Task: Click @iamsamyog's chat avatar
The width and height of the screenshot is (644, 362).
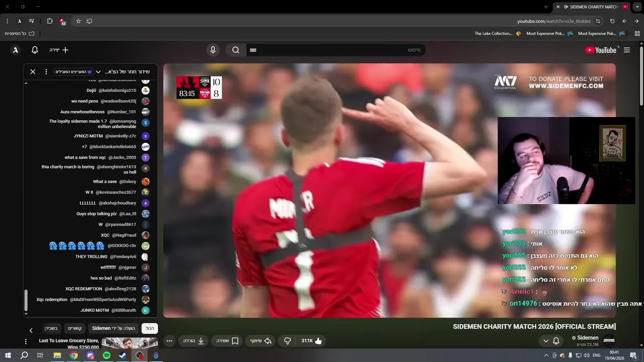Action: tap(145, 123)
